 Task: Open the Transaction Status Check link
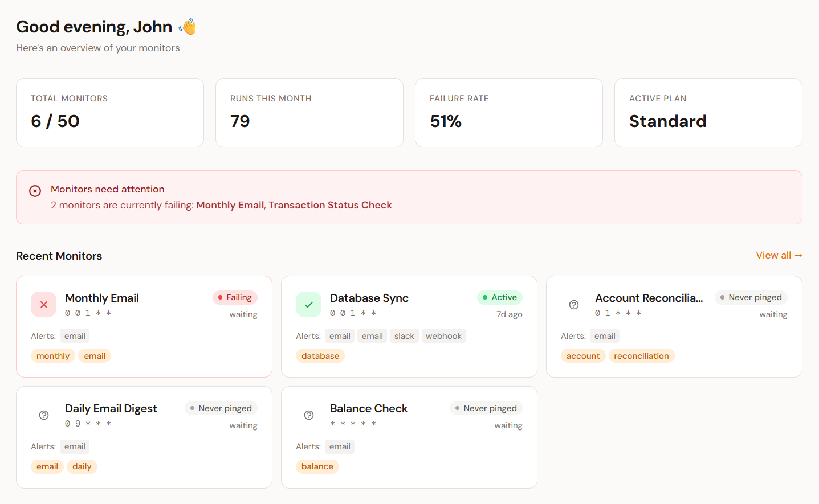coord(330,205)
